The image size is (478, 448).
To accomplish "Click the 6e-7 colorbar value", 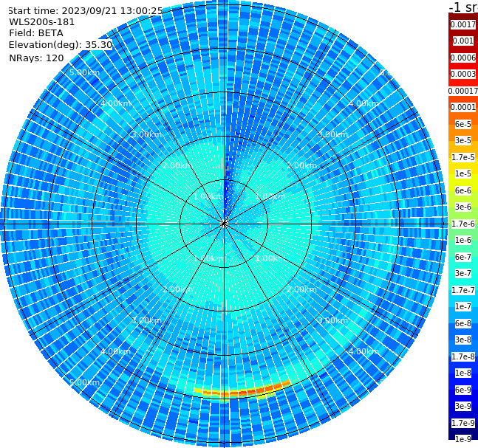I will [463, 257].
